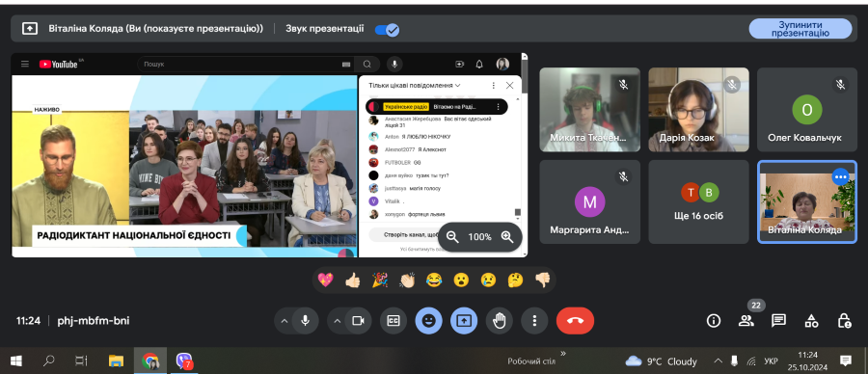Open the emoji reactions button

(x=429, y=320)
